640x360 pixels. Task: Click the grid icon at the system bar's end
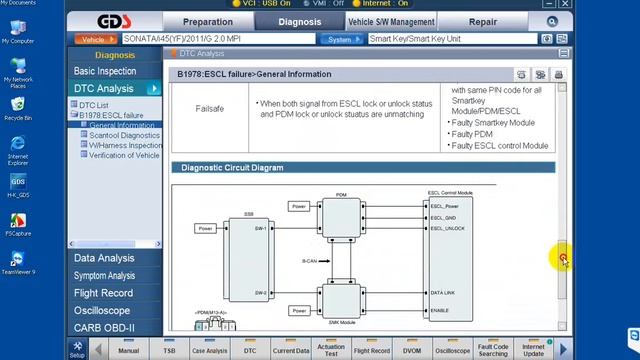(x=562, y=39)
